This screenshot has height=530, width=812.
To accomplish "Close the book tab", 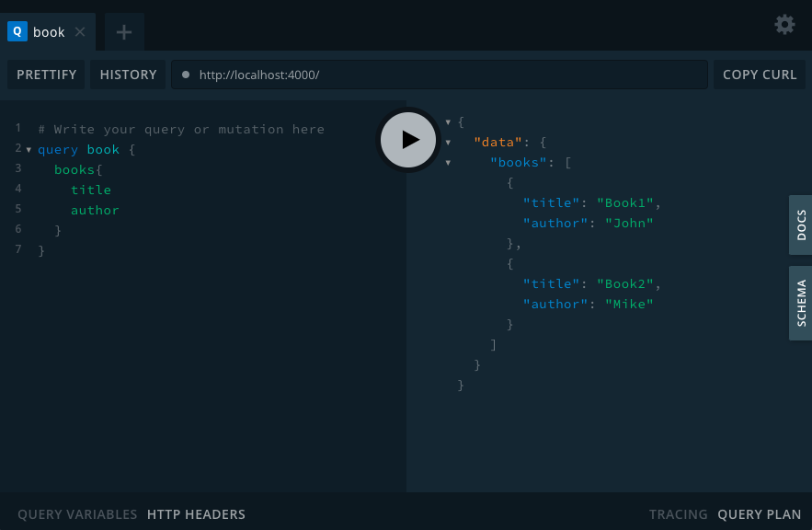I will pyautogui.click(x=80, y=32).
